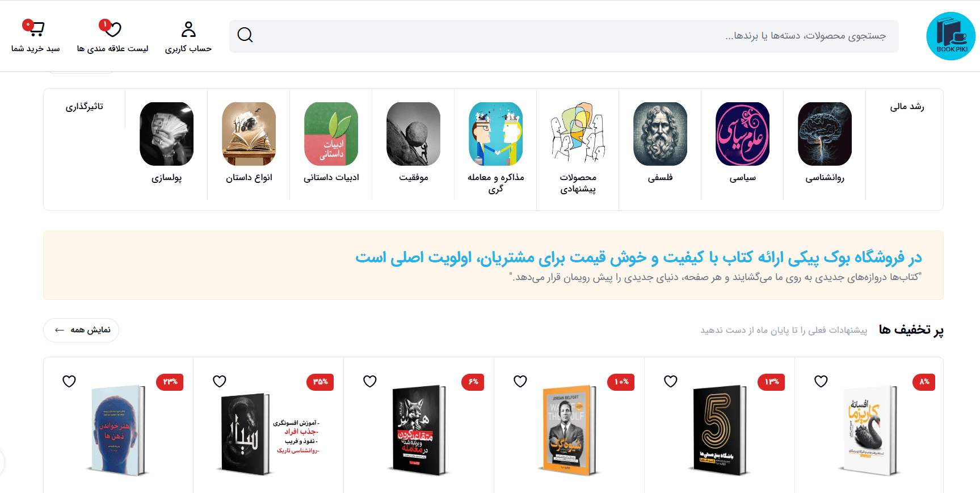Click the search magnifier icon
Viewport: 980px width, 493px height.
pos(245,35)
